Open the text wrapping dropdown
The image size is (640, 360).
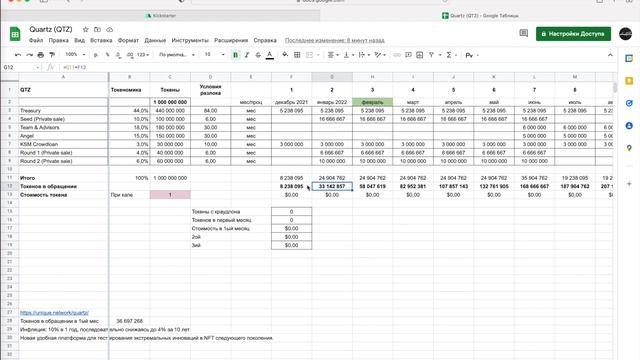(x=364, y=55)
